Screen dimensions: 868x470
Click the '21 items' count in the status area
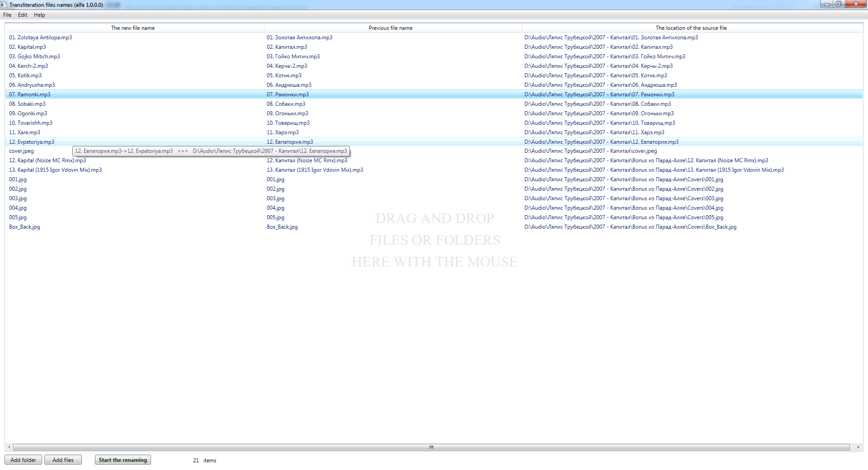pos(204,461)
